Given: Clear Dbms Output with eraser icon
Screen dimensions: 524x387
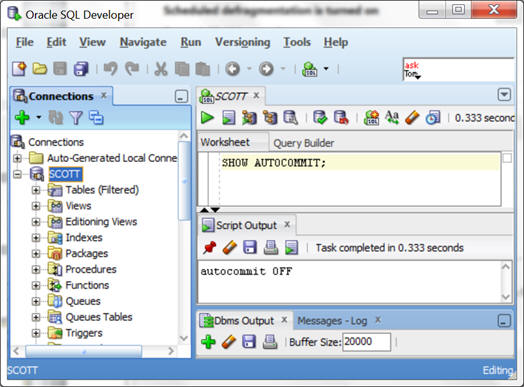Looking at the screenshot, I should (x=229, y=342).
